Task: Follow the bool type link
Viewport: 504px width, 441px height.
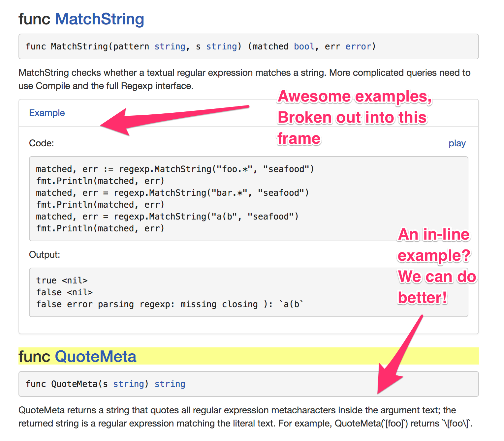Action: 304,46
